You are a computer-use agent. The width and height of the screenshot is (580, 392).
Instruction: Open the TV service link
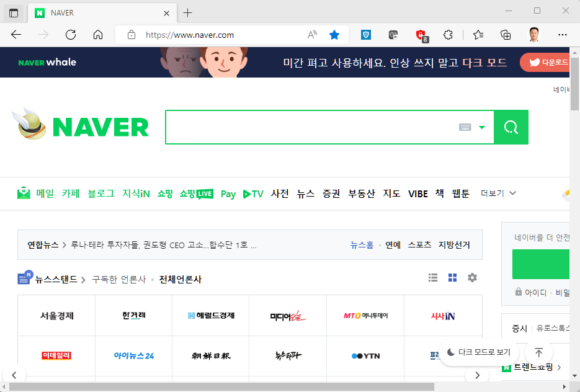pos(253,194)
